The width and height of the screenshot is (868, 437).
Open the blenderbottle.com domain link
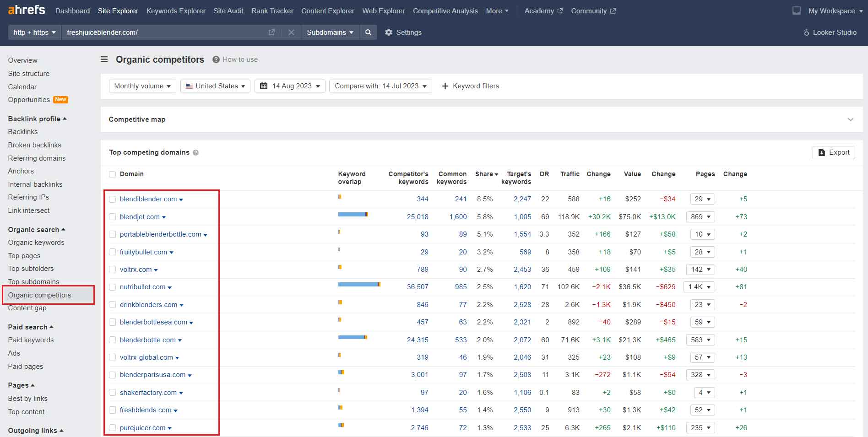147,340
